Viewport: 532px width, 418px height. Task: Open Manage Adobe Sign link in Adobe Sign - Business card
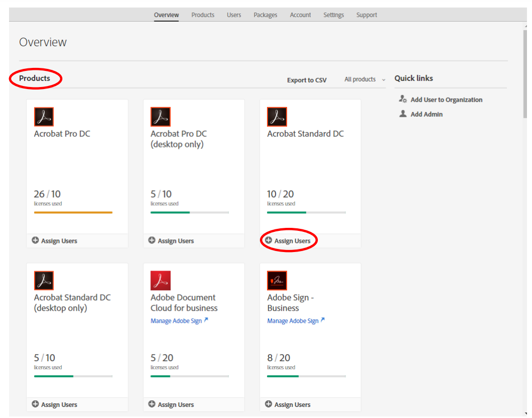(x=293, y=320)
